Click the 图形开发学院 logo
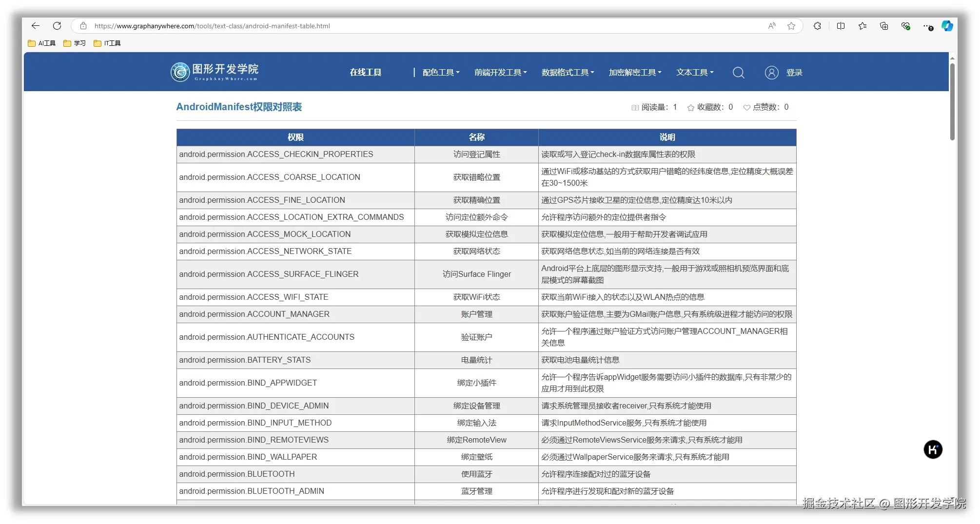The width and height of the screenshot is (980, 524). click(214, 71)
